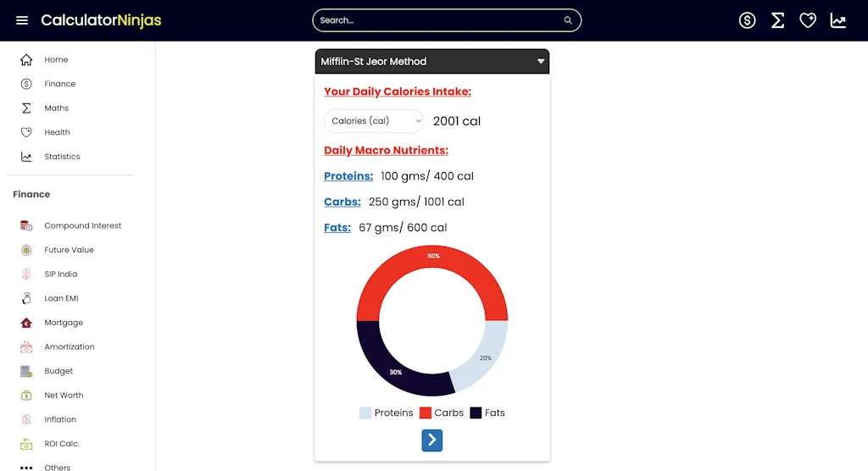Click the chart Statistics icon in header
Viewport: 868px width, 471px height.
point(838,20)
